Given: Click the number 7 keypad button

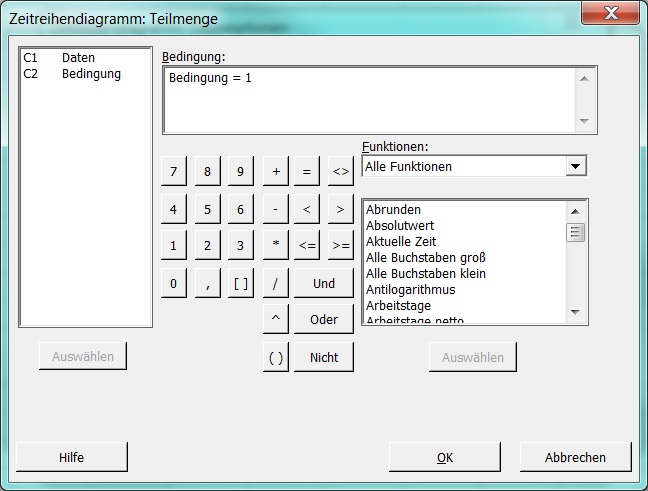Looking at the screenshot, I should click(174, 171).
